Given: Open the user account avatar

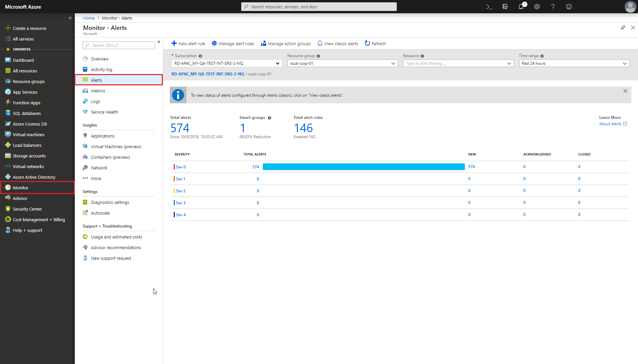Looking at the screenshot, I should coord(630,7).
